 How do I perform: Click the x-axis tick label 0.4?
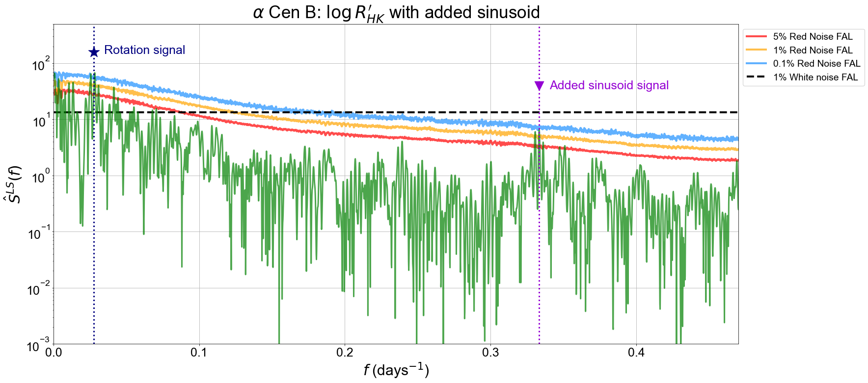[636, 352]
